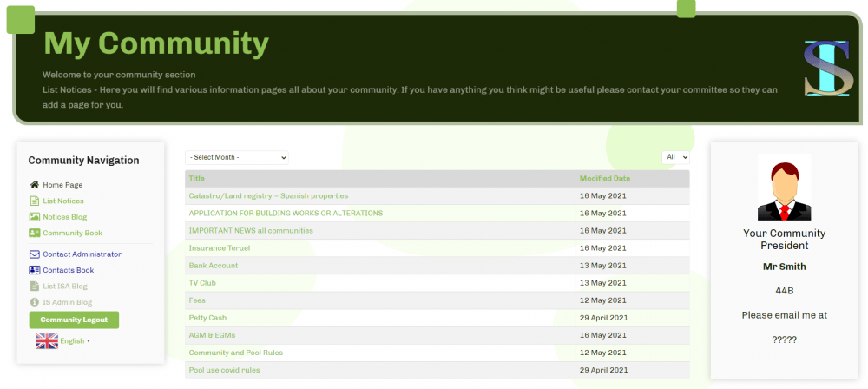868x389 pixels.
Task: Click the UK flag language icon
Action: (47, 340)
